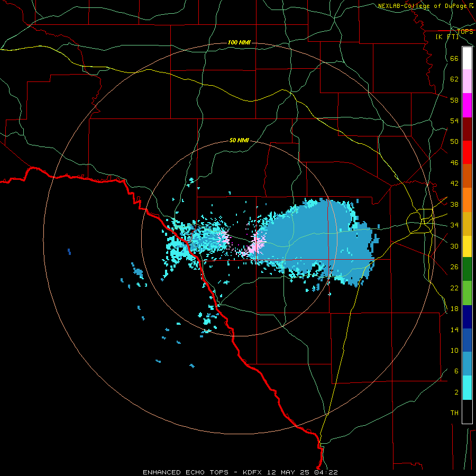Click the "12 MAY 25" date text
The height and width of the screenshot is (476, 476).
288,472
